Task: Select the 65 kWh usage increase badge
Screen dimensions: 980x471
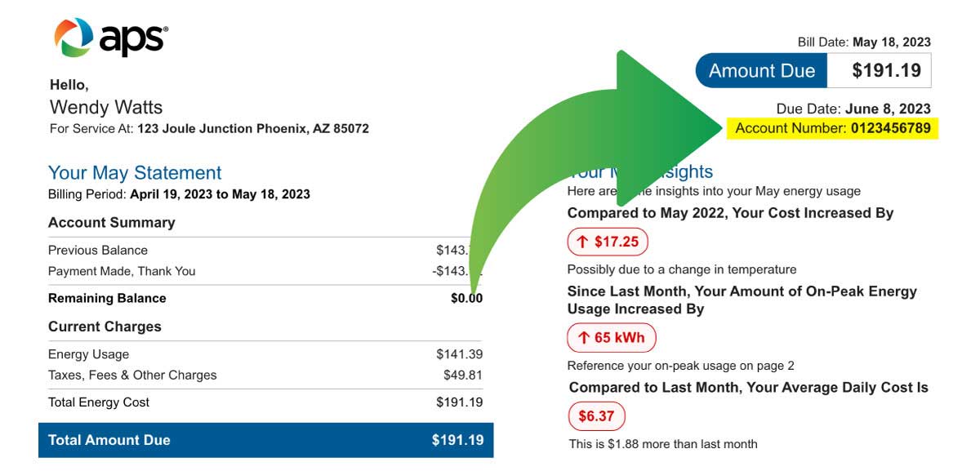Action: 611,338
